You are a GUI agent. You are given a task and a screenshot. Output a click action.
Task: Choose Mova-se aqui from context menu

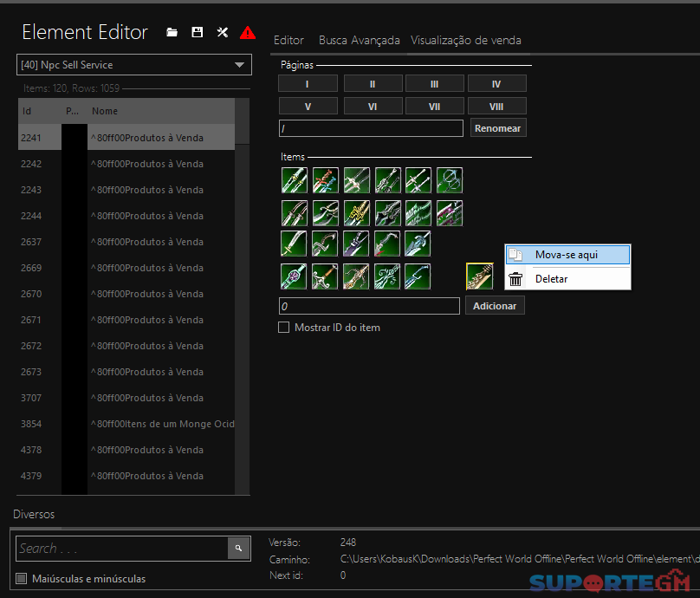pos(567,255)
